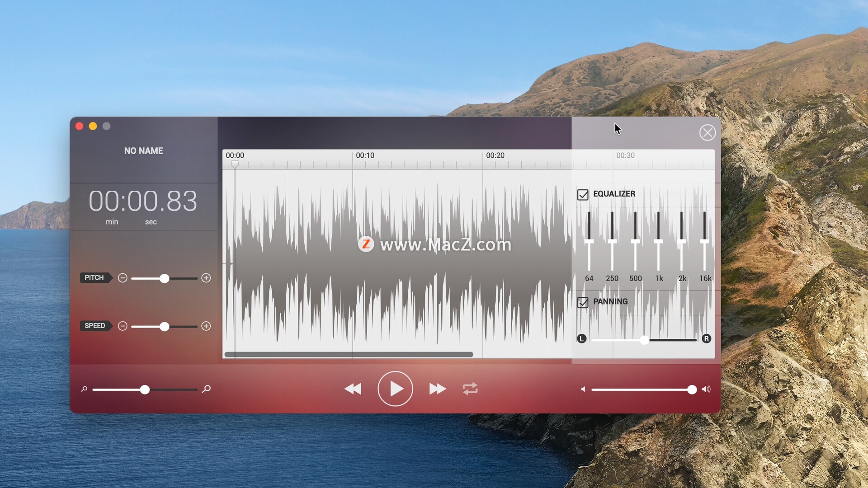
Task: Click the 1k equalizer band slider
Action: click(x=658, y=242)
